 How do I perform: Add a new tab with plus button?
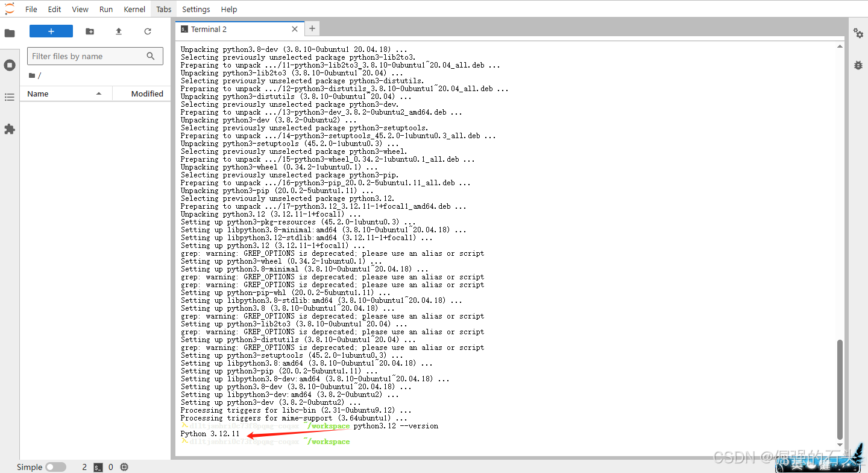312,28
